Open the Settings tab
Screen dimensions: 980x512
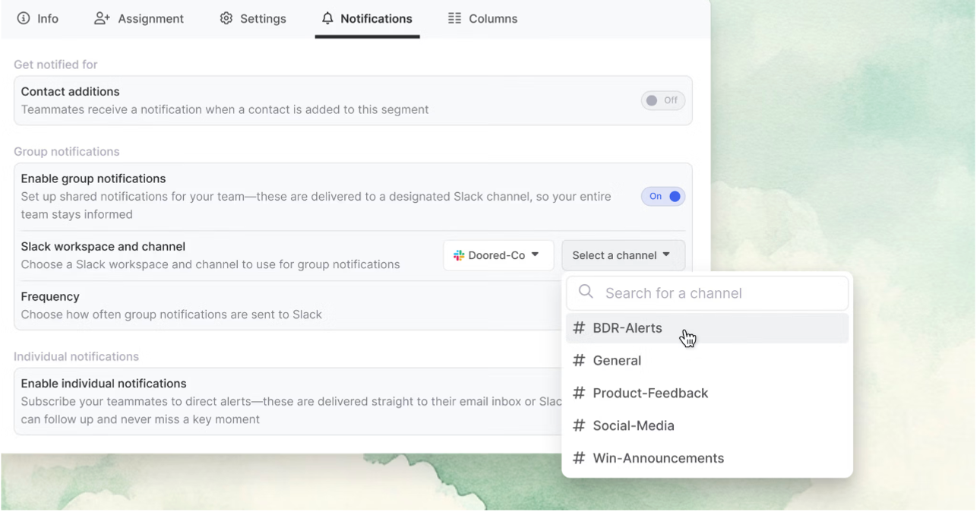(x=253, y=18)
